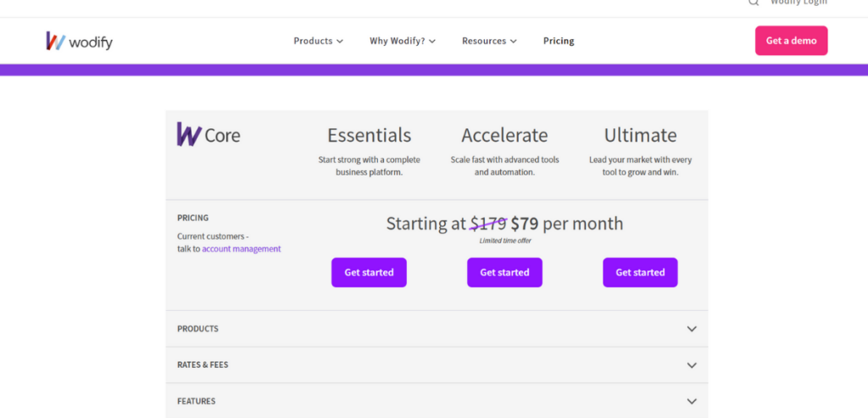Click the Ultimate plan heading
The width and height of the screenshot is (868, 418).
[x=641, y=135]
